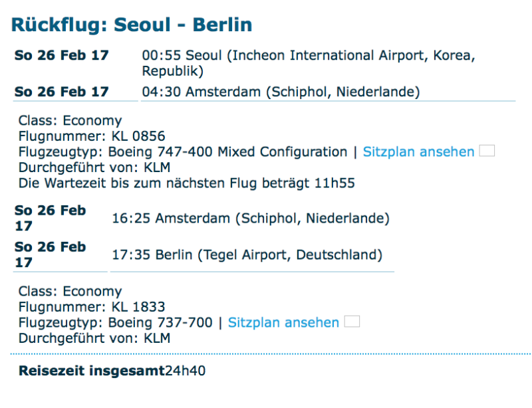The width and height of the screenshot is (532, 408).
Task: Select the 00:55 Seoul Incheon departure entry
Action: pos(309,62)
